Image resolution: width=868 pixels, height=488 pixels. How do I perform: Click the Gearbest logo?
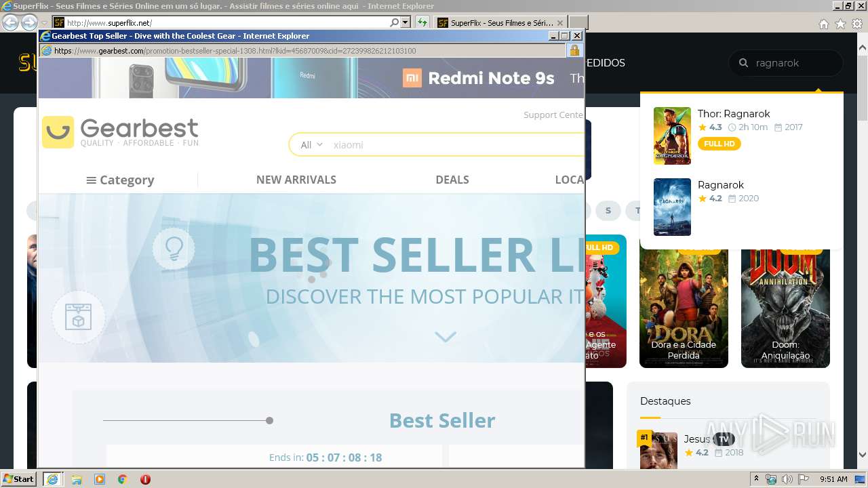(120, 131)
